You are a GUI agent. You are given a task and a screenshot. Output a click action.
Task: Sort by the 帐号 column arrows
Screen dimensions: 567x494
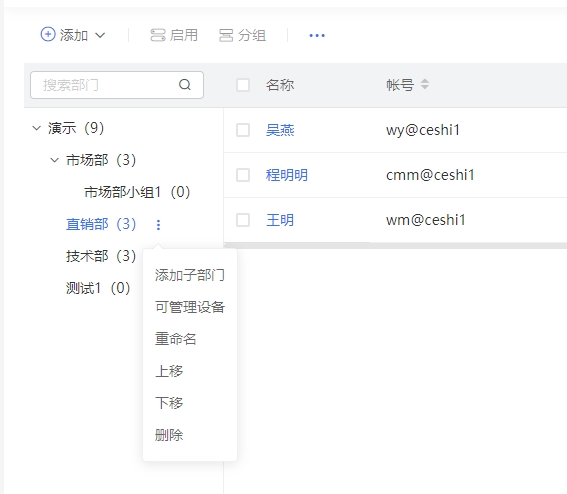(425, 84)
